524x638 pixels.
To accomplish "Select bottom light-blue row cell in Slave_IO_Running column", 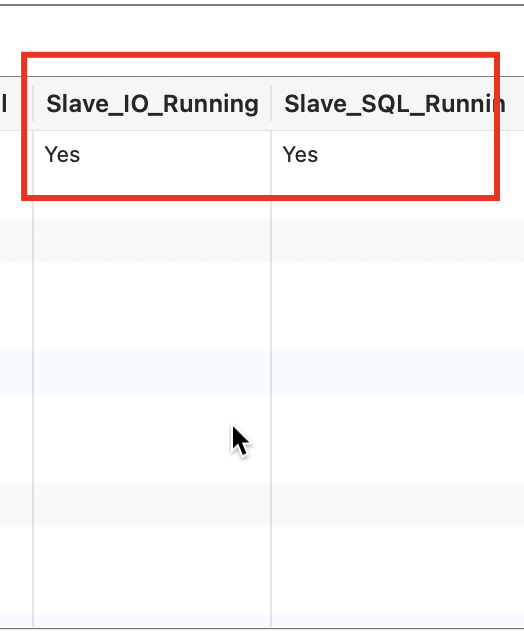I will 152,621.
